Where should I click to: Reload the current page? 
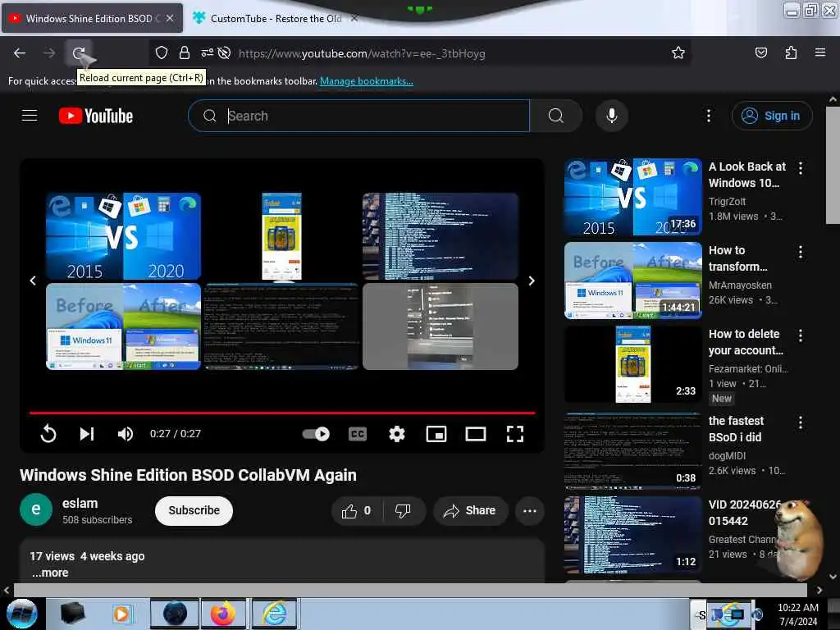coord(79,53)
